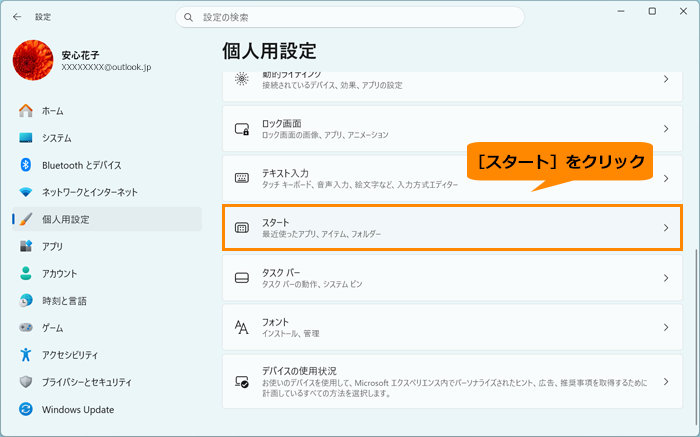This screenshot has height=437, width=700.
Task: Open アカウント settings category
Action: coord(107,274)
